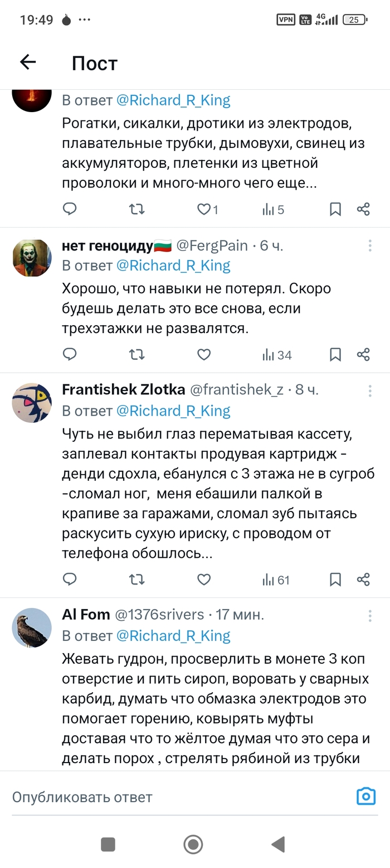Open camera icon in reply bar
This screenshot has height=868, width=390.
click(x=365, y=796)
